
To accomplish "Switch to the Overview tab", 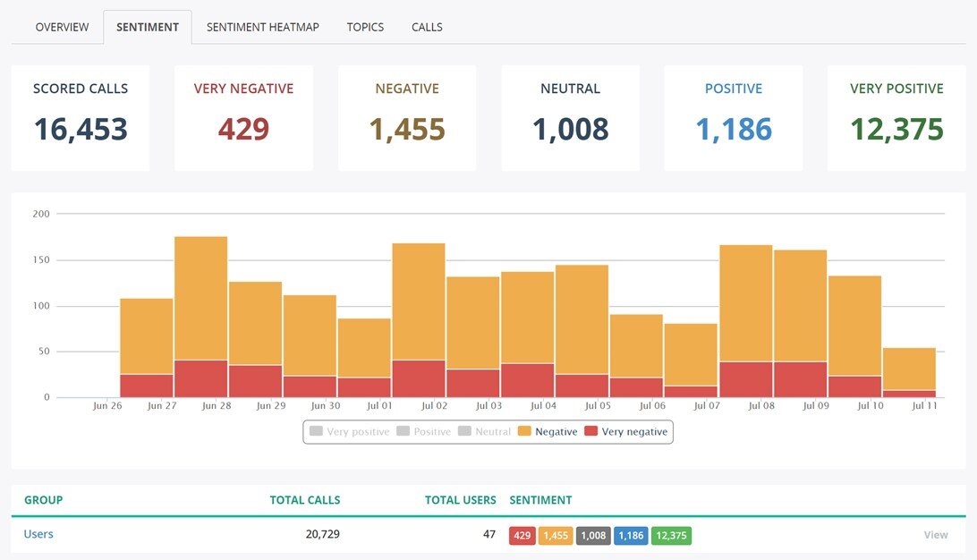I will [62, 27].
